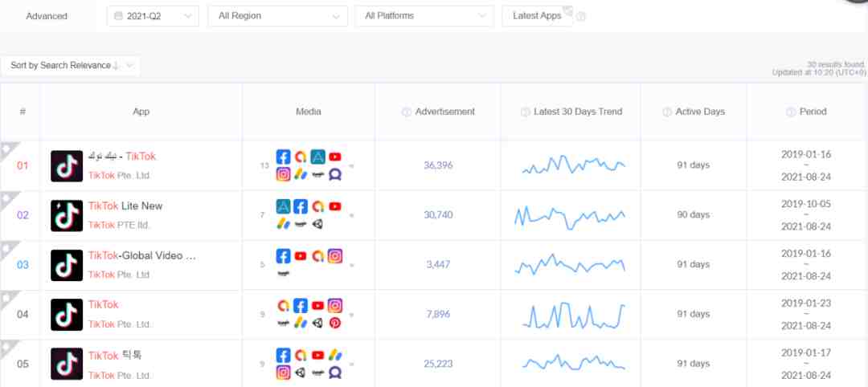Screen dimensions: 868x387
Task: Select the Advanced tab
Action: point(47,16)
